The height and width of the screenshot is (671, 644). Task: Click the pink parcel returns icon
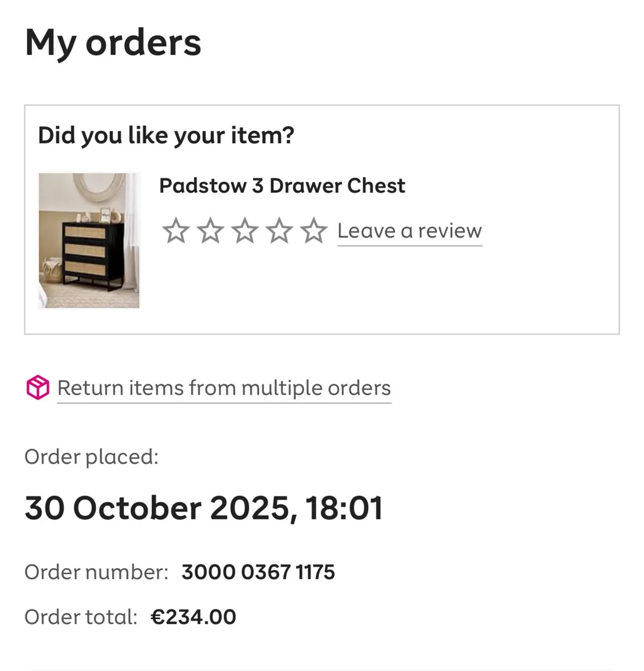(x=37, y=388)
